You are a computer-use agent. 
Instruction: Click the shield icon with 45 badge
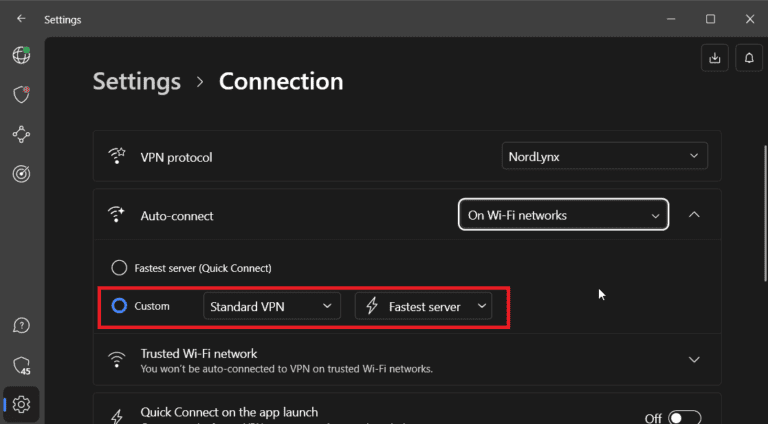pos(21,365)
